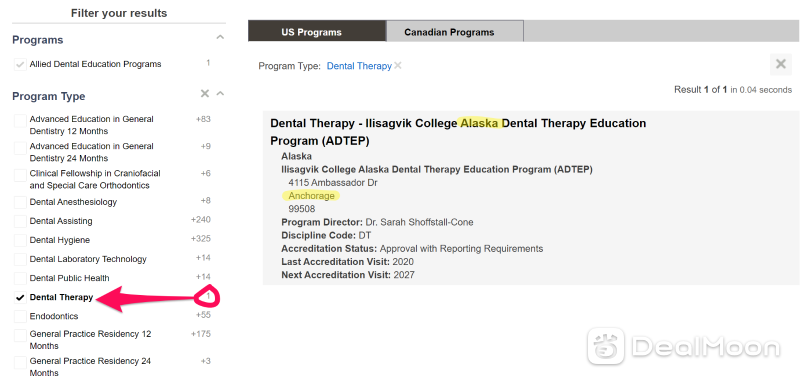Enable the Endodontics filter
This screenshot has height=379, width=800.
20,317
